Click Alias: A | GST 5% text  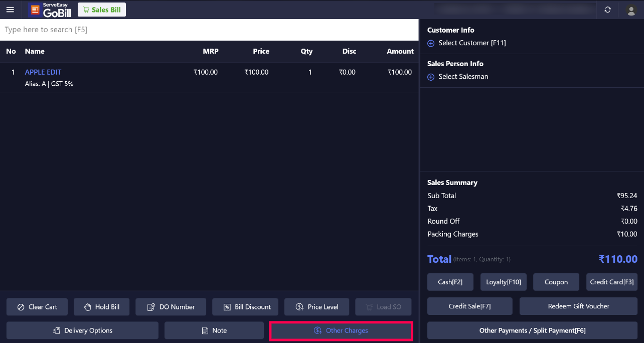pos(49,84)
